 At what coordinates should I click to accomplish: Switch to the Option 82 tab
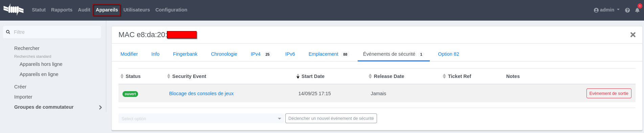(x=448, y=54)
